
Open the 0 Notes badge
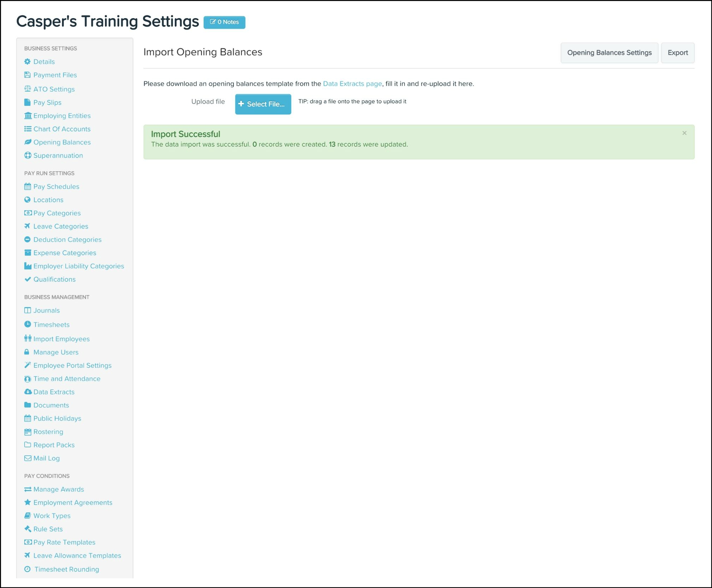tap(224, 22)
